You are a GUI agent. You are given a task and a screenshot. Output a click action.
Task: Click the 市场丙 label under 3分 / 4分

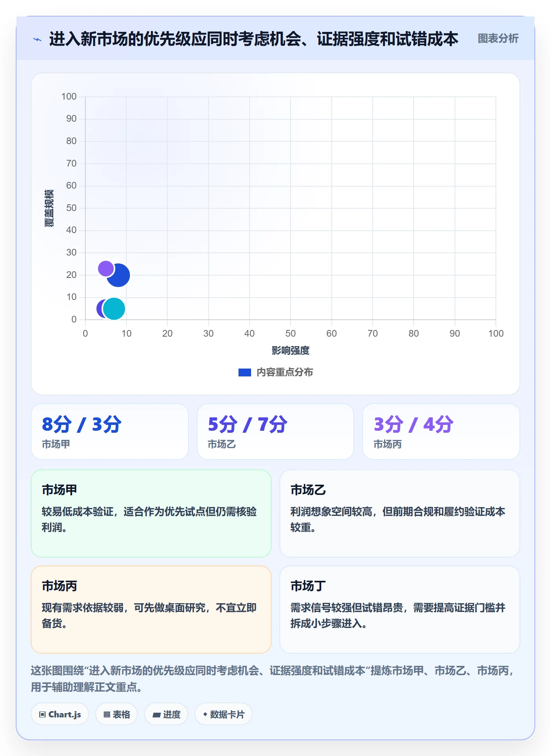(x=388, y=445)
